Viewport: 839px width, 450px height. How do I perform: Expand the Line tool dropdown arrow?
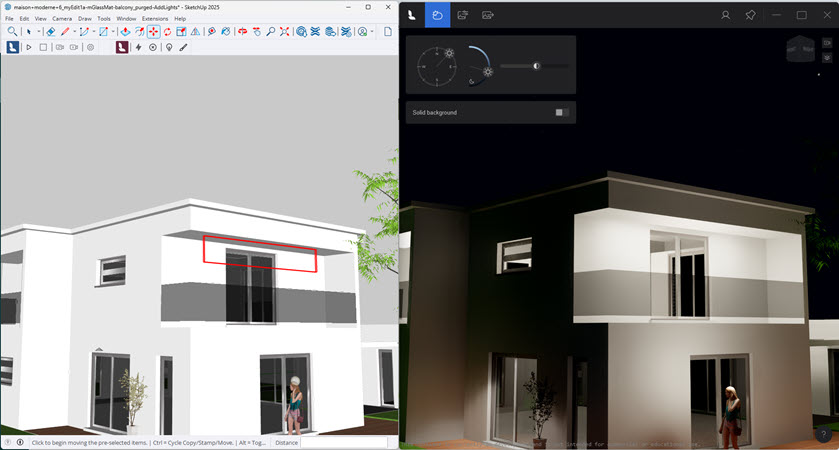point(75,32)
